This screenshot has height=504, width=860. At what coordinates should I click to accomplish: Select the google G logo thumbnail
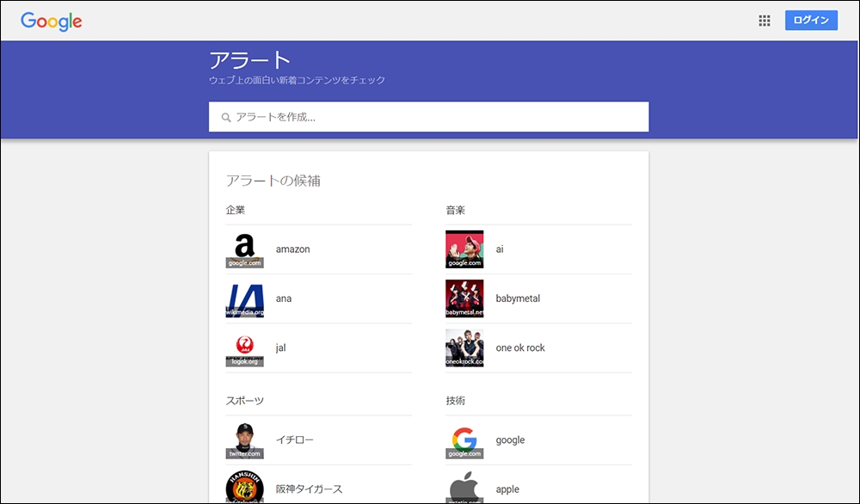click(464, 439)
